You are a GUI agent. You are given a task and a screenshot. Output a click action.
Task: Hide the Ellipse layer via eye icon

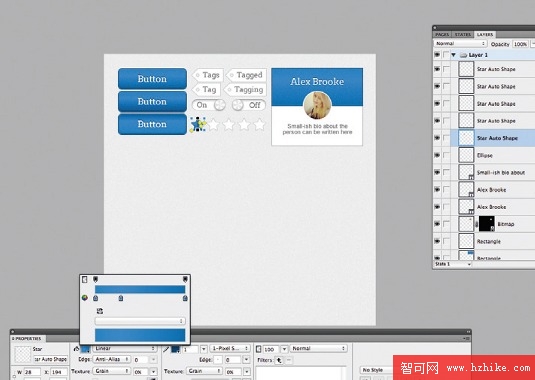tap(437, 155)
